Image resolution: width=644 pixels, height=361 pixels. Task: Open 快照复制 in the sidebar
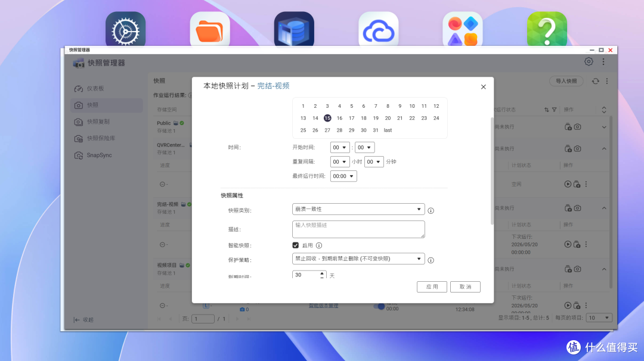107,122
